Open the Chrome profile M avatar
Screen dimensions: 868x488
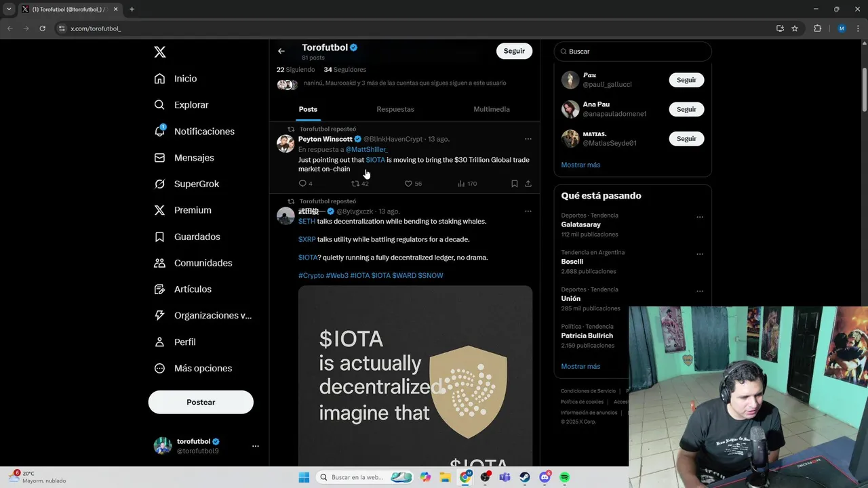[x=842, y=28]
